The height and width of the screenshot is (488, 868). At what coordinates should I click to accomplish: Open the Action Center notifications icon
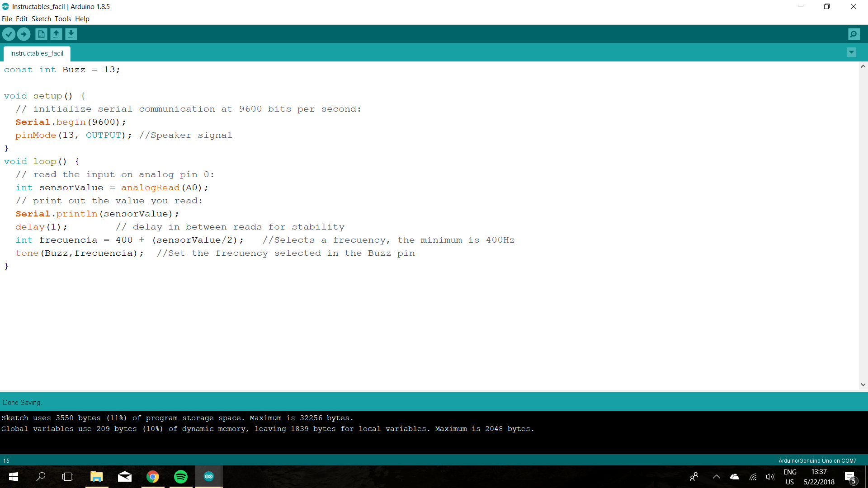[850, 477]
